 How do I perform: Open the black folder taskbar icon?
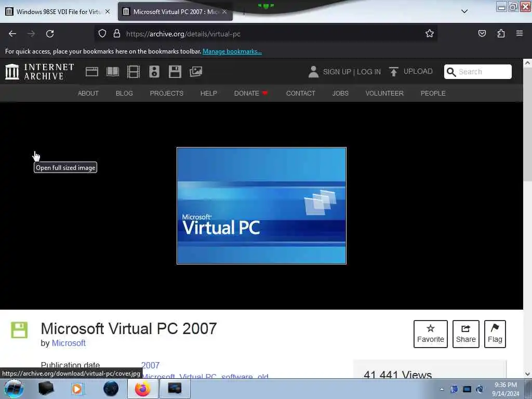click(x=46, y=389)
